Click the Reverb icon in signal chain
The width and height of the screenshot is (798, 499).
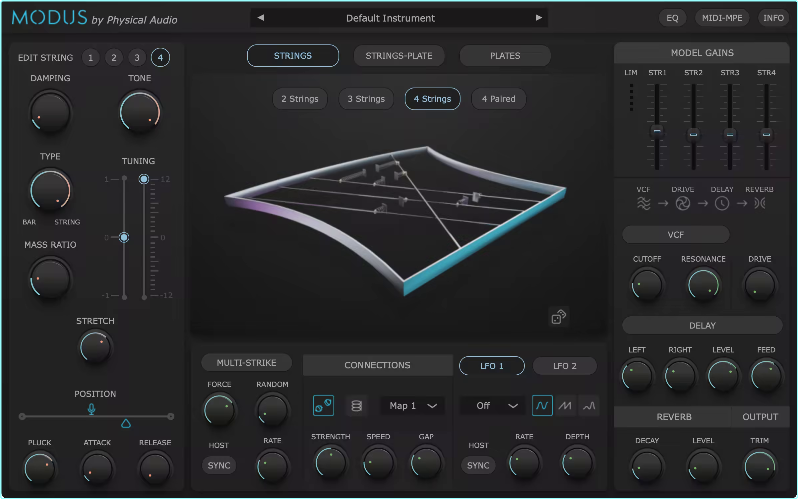(759, 204)
